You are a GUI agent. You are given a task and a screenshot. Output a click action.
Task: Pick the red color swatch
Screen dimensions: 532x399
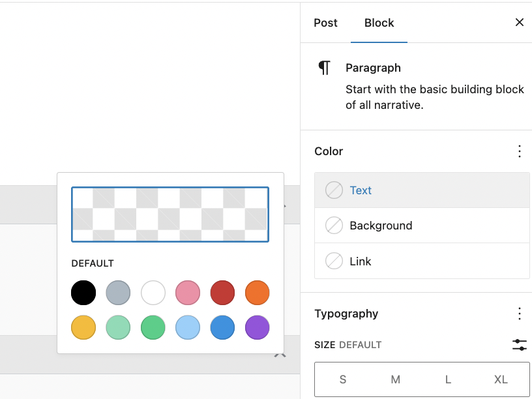[222, 293]
